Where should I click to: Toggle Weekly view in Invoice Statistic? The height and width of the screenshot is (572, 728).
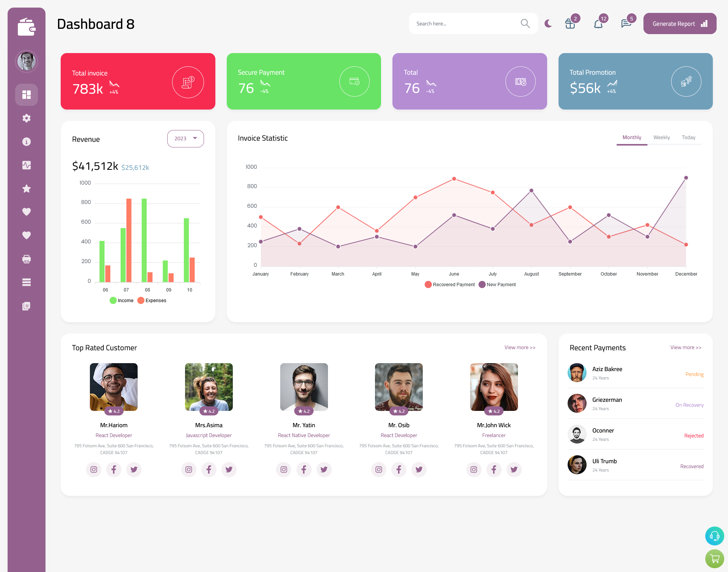[x=662, y=137]
